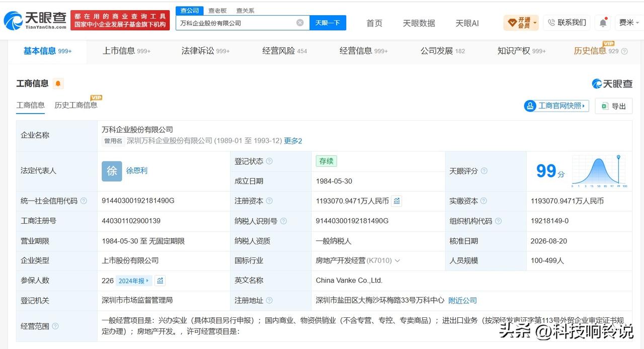Viewport: 644px width, 349px height.
Task: Click the 天眼评分 distribution chart
Action: point(600,171)
